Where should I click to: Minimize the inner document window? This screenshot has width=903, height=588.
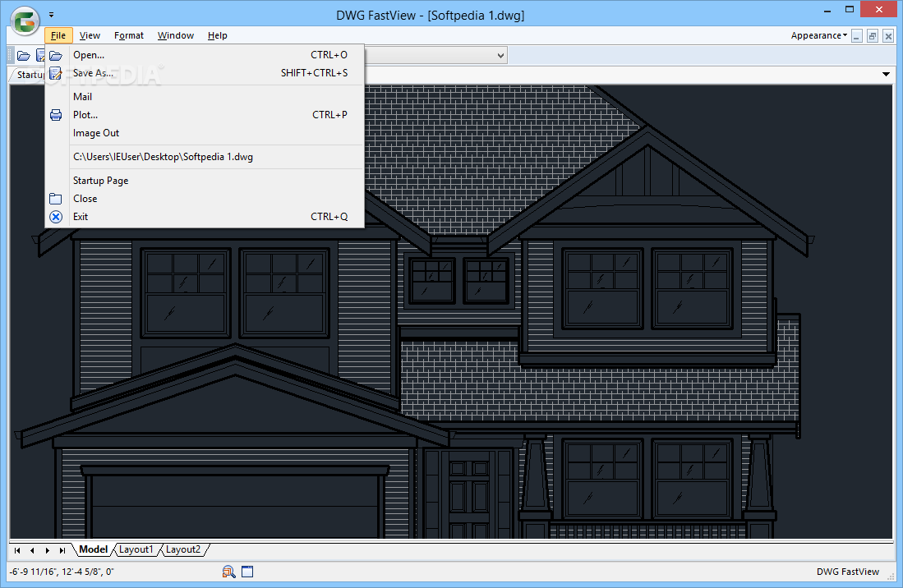(x=857, y=36)
